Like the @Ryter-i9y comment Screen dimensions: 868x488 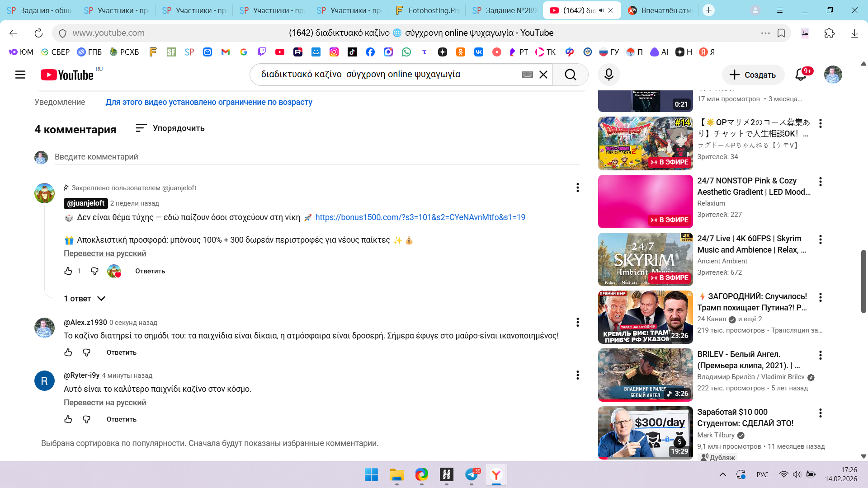pyautogui.click(x=68, y=419)
